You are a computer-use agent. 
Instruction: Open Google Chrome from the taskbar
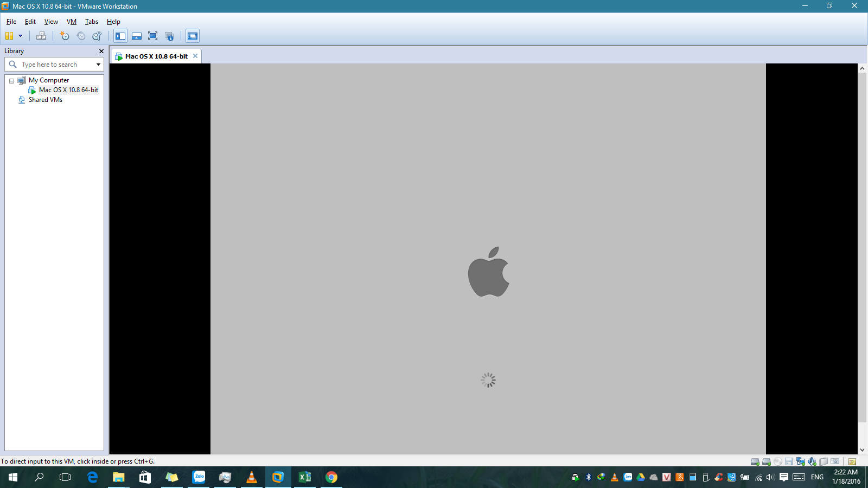(331, 477)
